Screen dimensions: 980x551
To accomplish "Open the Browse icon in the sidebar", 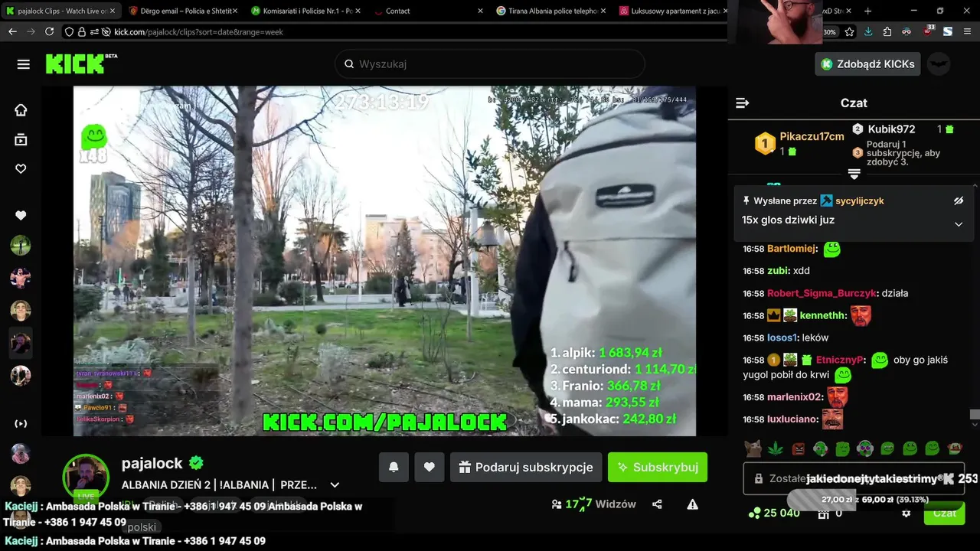I will coord(21,139).
